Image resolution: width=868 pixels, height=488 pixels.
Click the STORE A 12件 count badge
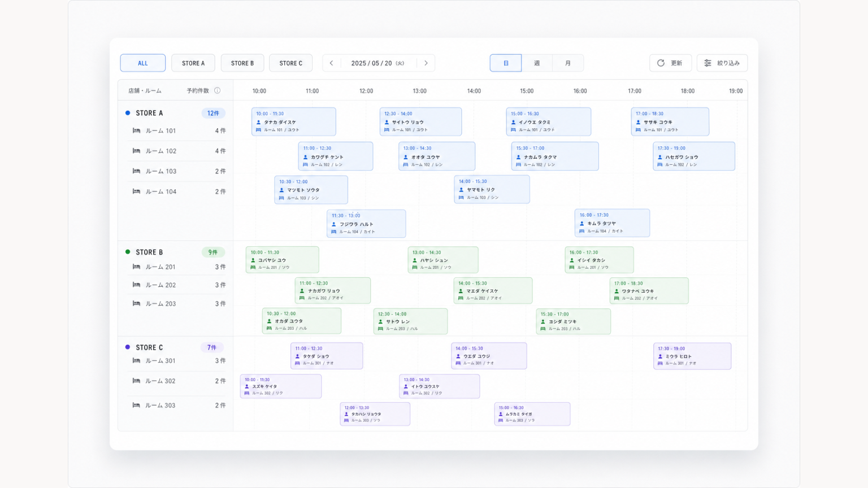tap(213, 113)
